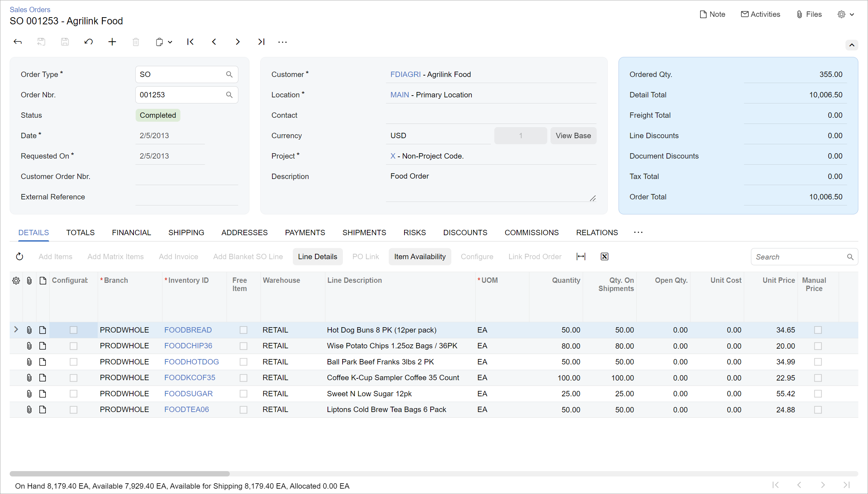Check Manual Price for the FOODCHIP36 line
868x494 pixels.
pos(818,346)
